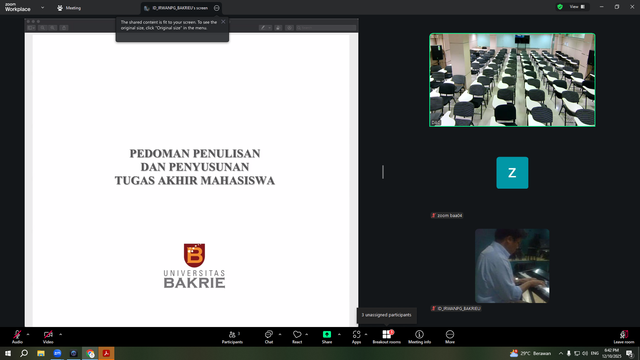
Task: Open the Apps panel
Action: (356, 337)
